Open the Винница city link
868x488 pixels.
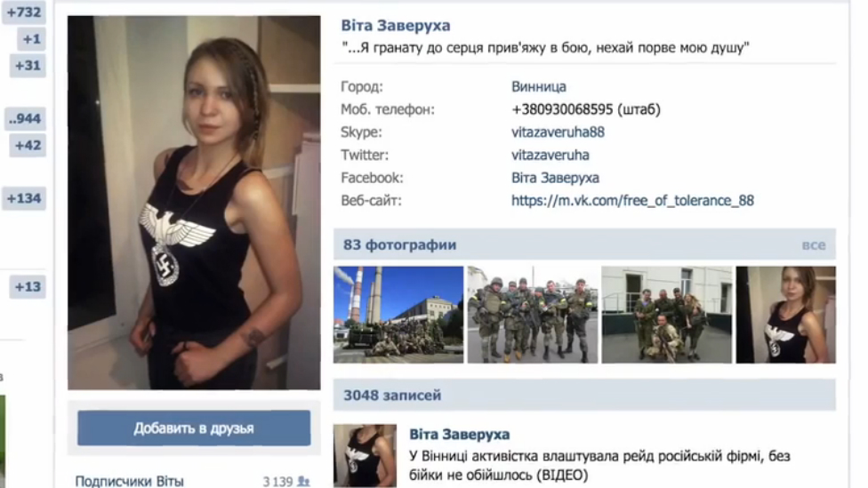click(x=539, y=87)
